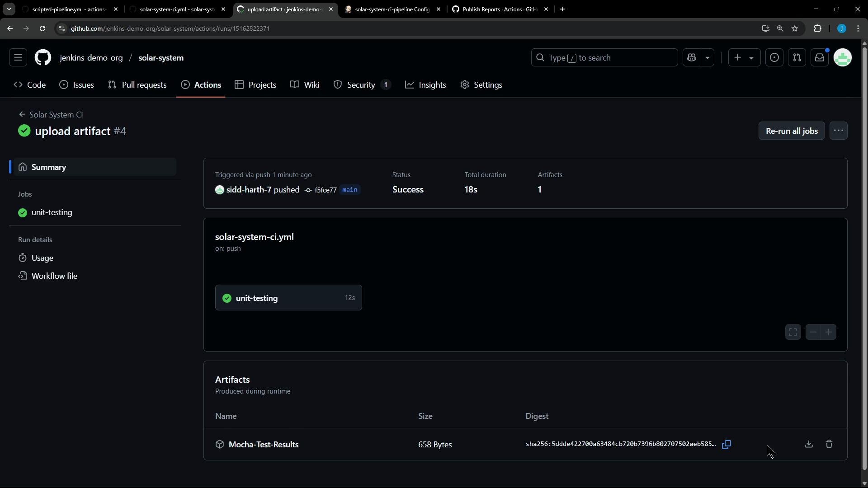Image resolution: width=868 pixels, height=488 pixels.
Task: Open the unit-testing job card in graph
Action: point(288,298)
